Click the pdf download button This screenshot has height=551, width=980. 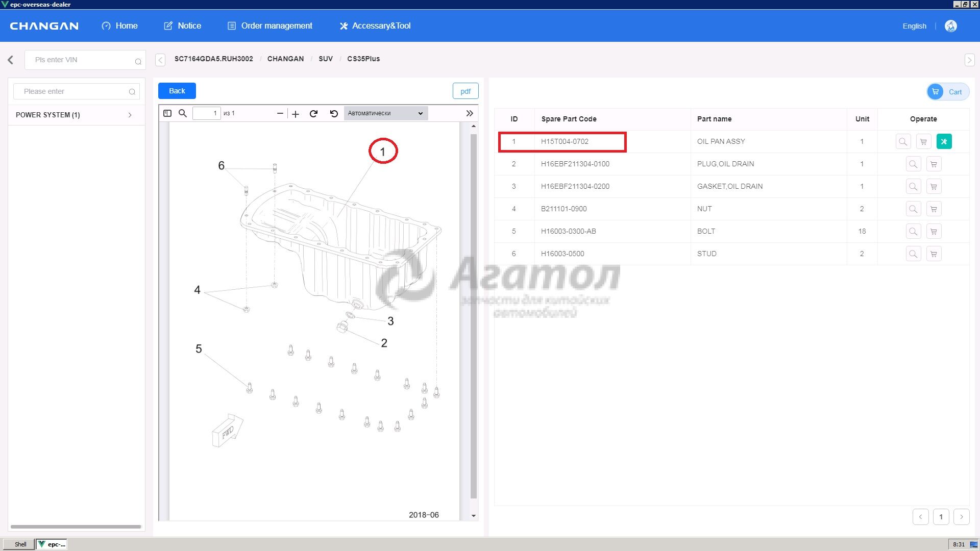465,91
